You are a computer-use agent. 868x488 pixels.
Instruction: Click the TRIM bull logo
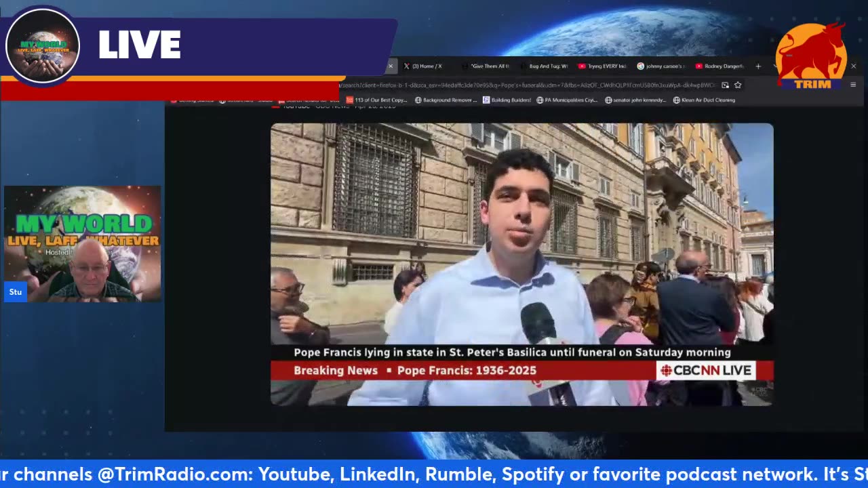click(x=811, y=55)
